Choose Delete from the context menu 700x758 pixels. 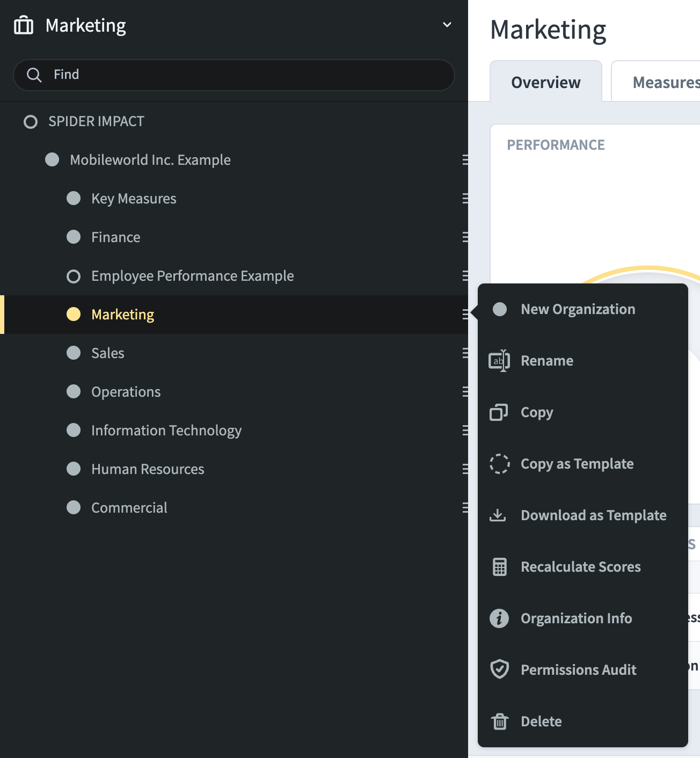tap(583, 721)
